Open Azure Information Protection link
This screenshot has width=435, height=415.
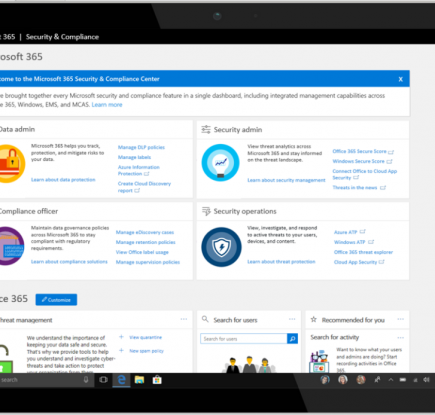(139, 170)
